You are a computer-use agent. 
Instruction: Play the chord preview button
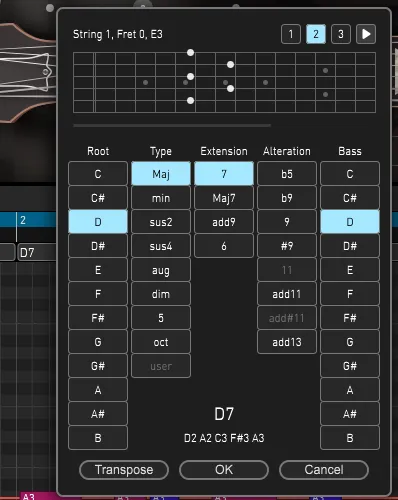pos(366,34)
